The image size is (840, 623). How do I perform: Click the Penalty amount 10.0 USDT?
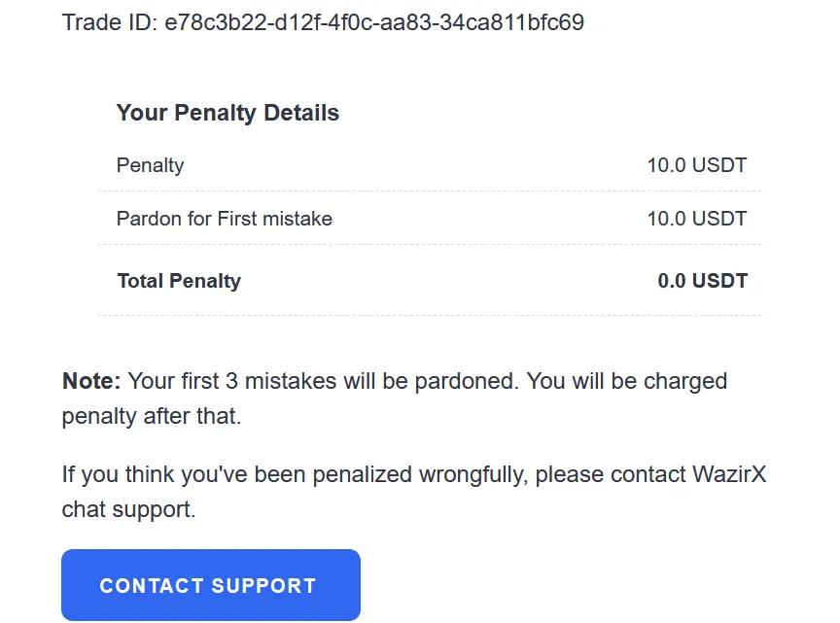point(696,165)
